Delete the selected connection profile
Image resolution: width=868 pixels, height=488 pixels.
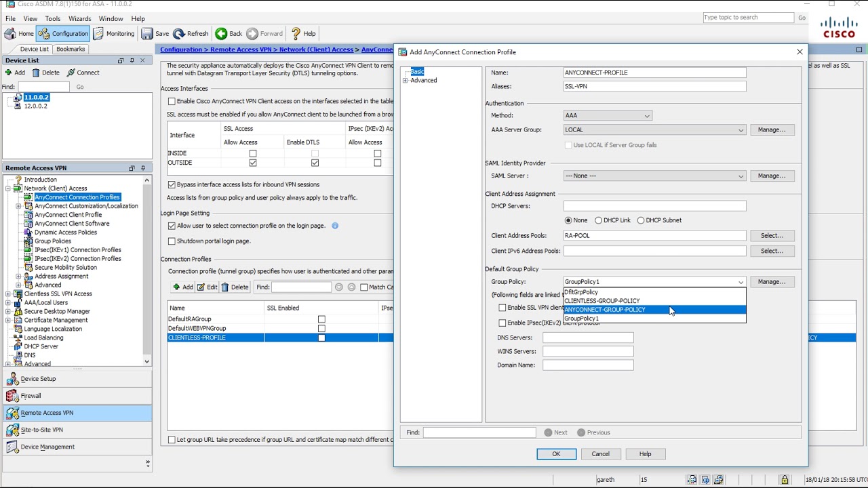click(x=235, y=287)
